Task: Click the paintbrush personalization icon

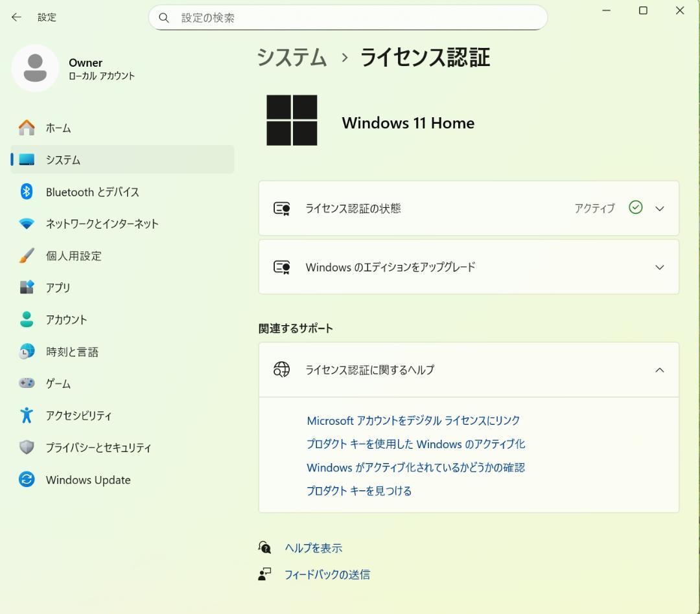Action: pos(27,256)
